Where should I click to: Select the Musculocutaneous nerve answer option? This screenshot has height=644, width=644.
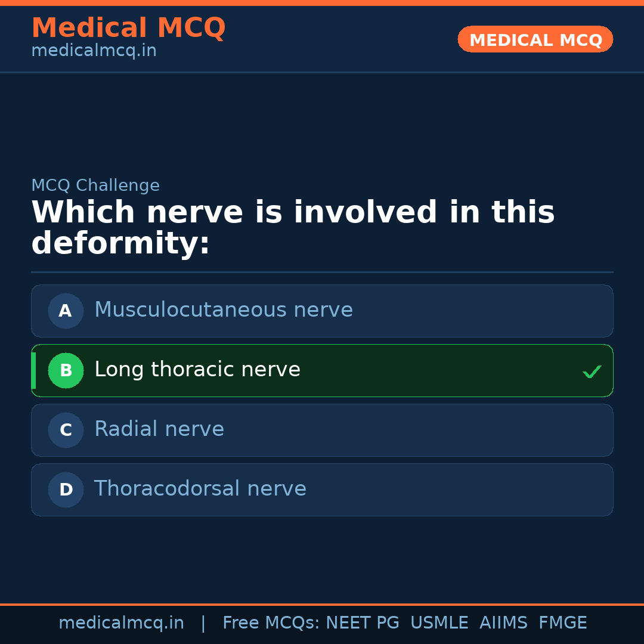tap(322, 311)
